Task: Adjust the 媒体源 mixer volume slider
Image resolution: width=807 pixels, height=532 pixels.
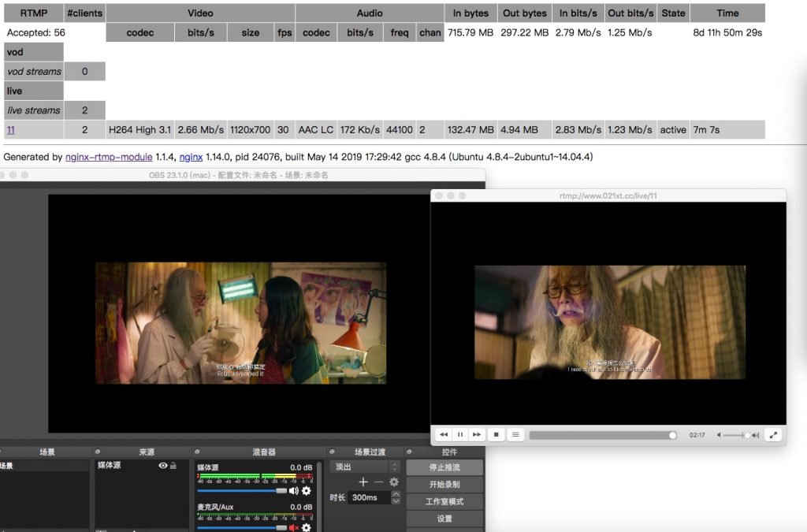Action: 242,491
